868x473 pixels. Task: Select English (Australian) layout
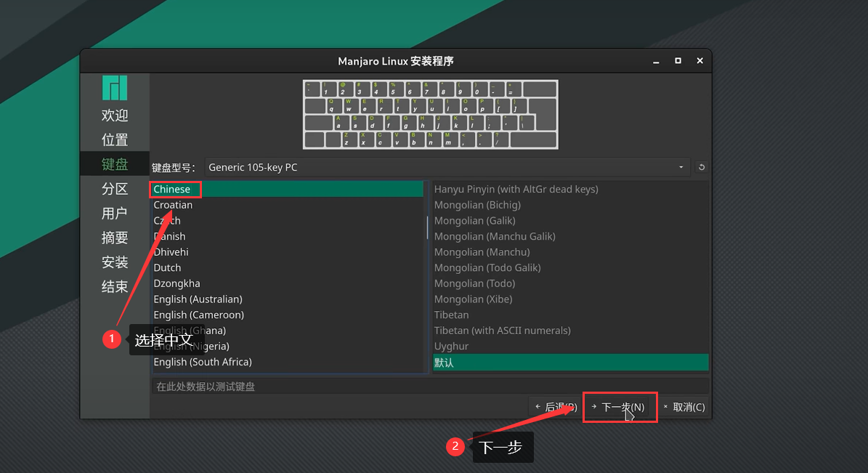click(288, 299)
